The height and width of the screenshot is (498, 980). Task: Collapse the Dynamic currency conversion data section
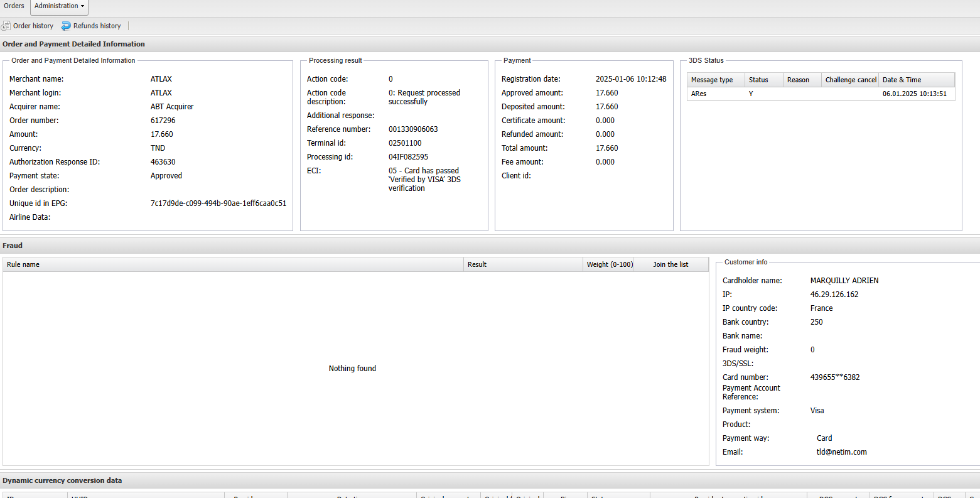coord(62,480)
